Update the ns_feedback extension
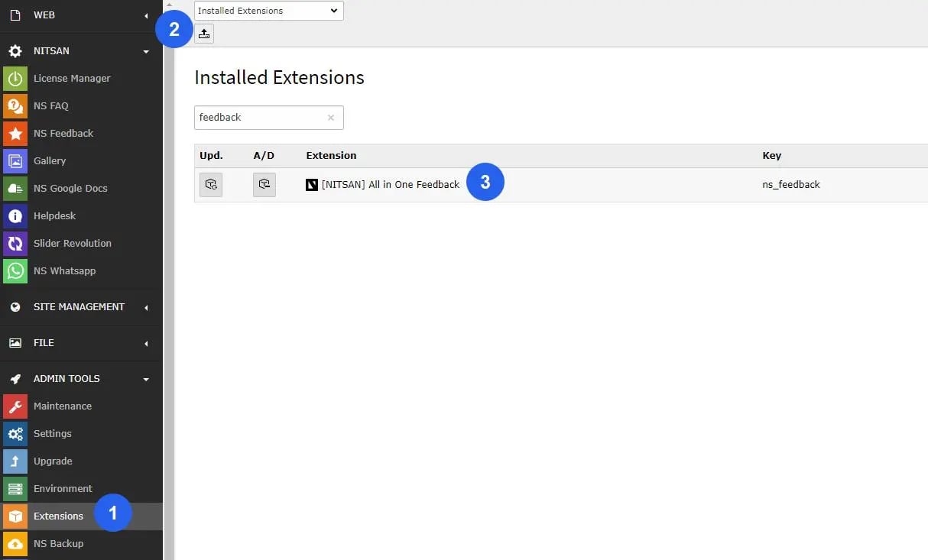The width and height of the screenshot is (928, 560). pyautogui.click(x=211, y=185)
